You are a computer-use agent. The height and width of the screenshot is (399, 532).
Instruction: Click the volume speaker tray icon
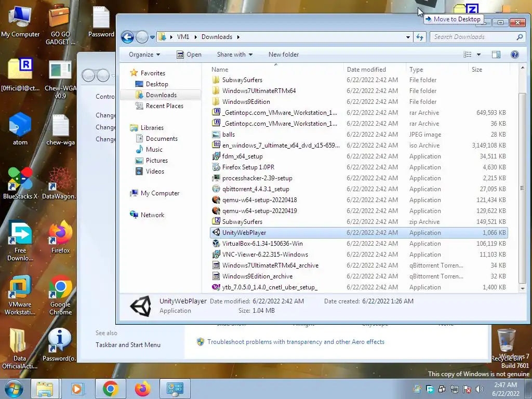coord(480,389)
